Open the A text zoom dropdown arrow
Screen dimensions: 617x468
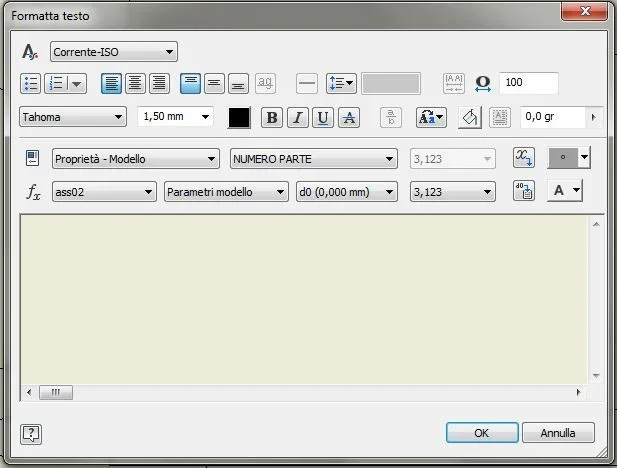click(x=576, y=191)
